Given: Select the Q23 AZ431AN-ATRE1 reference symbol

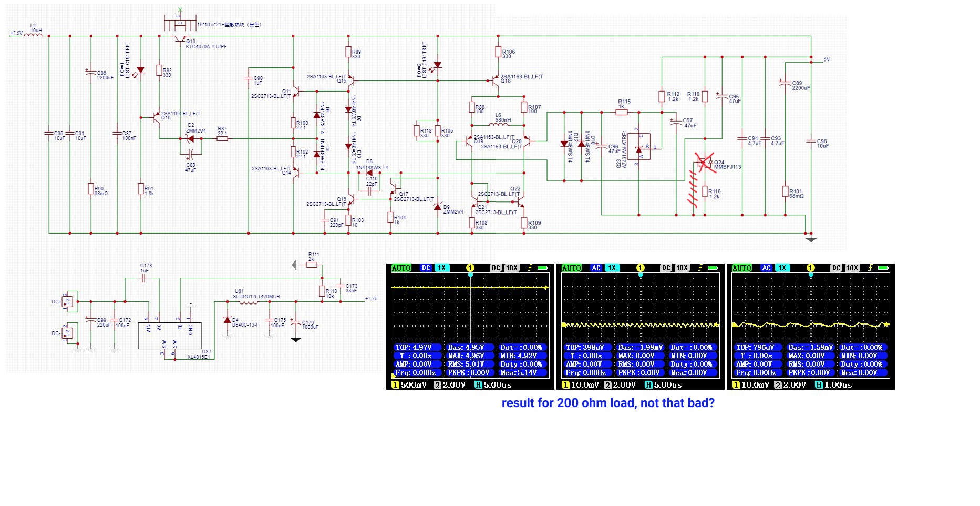Looking at the screenshot, I should (639, 147).
